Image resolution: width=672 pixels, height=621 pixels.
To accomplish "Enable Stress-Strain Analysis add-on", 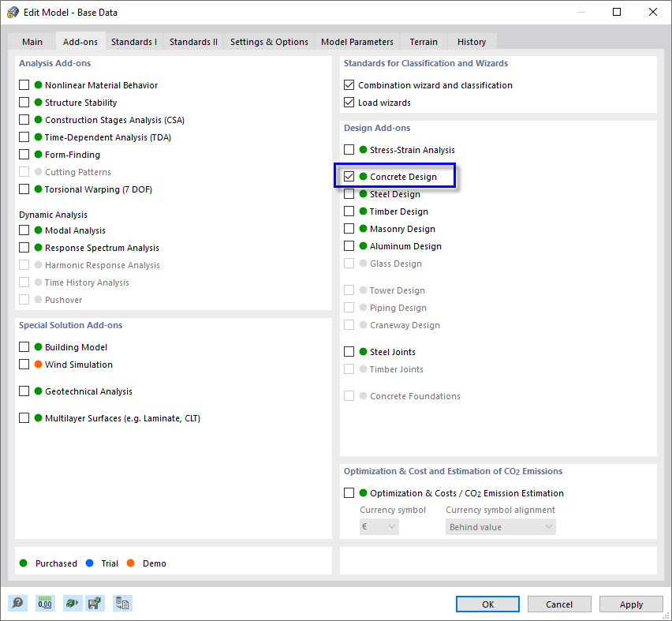I will (x=349, y=150).
